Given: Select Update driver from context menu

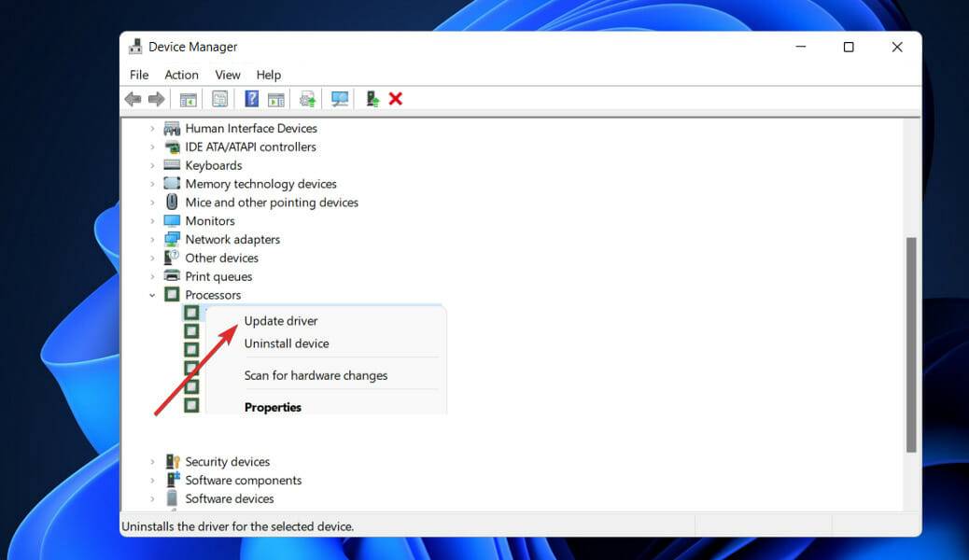Looking at the screenshot, I should (280, 320).
